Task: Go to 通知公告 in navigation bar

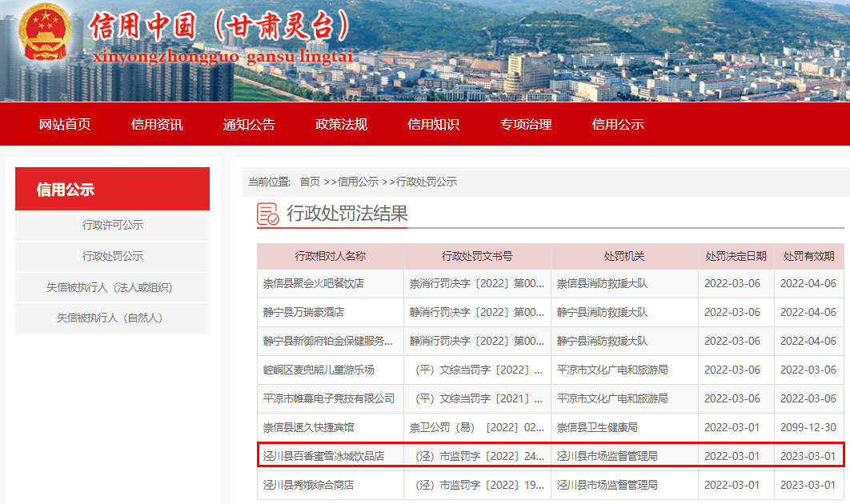Action: tap(249, 124)
